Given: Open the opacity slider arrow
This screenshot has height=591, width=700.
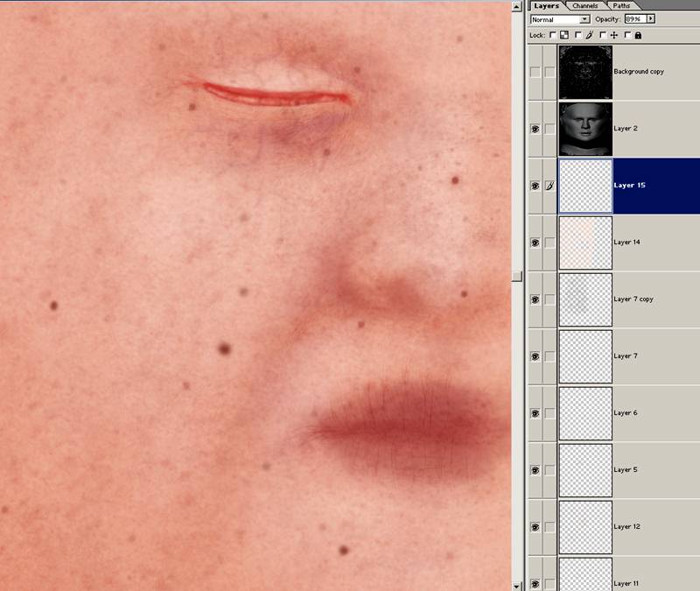Looking at the screenshot, I should tap(651, 18).
